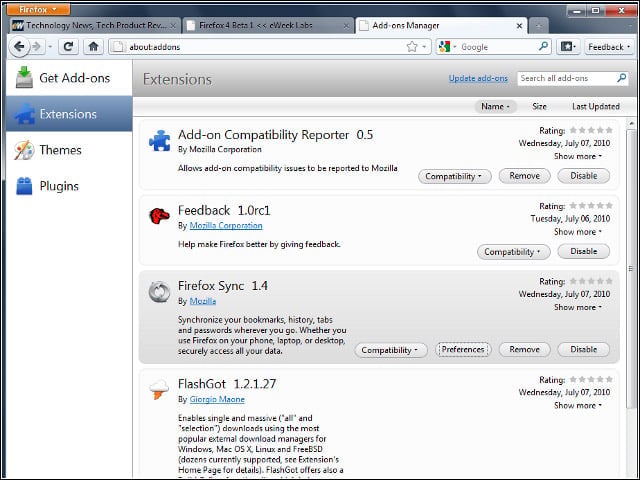Rate Add-on Compatibility Reporter with stars
640x480 pixels.
pyautogui.click(x=591, y=130)
